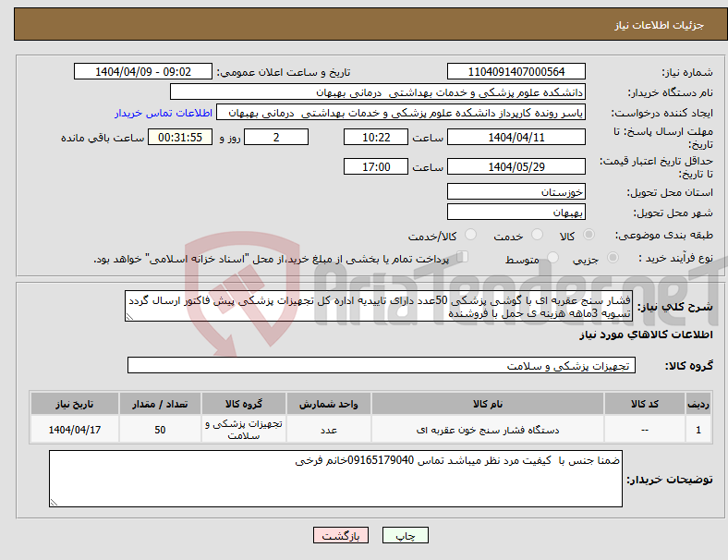The height and width of the screenshot is (560, 728).
Task: Open the اطلاعات تماس خریدار link
Action: coord(164,113)
